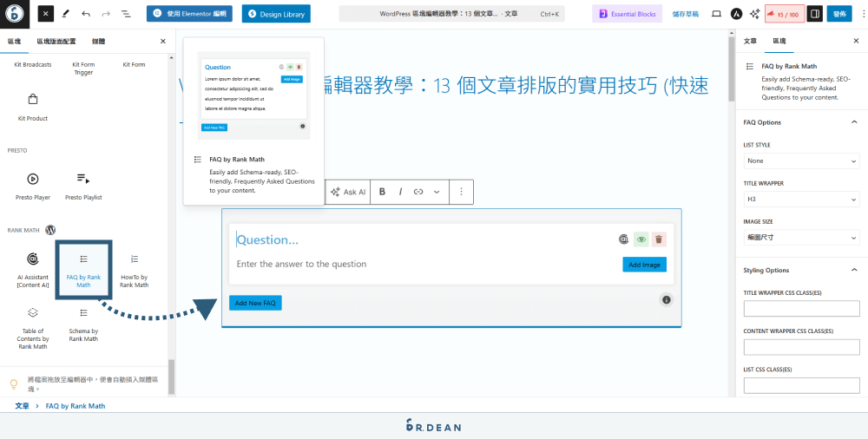Collapse the Styling Options section
The width and height of the screenshot is (868, 439).
click(800, 270)
